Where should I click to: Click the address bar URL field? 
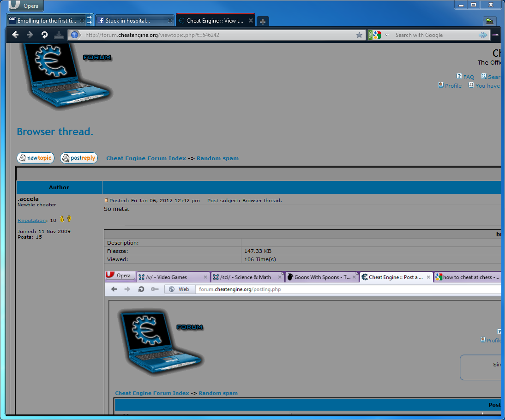pyautogui.click(x=216, y=35)
